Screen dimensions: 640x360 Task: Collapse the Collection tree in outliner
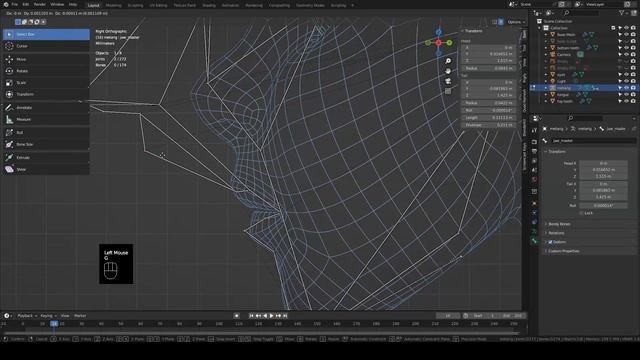540,28
